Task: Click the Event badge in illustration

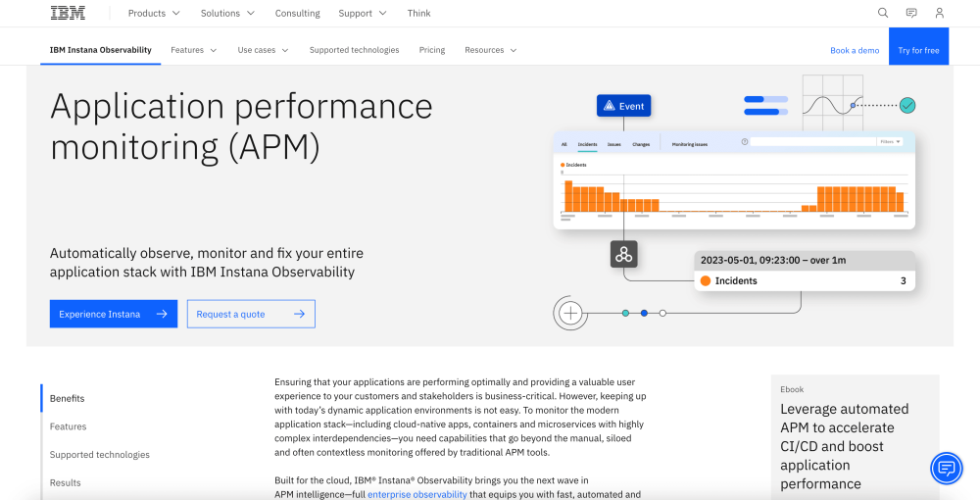Action: [623, 106]
